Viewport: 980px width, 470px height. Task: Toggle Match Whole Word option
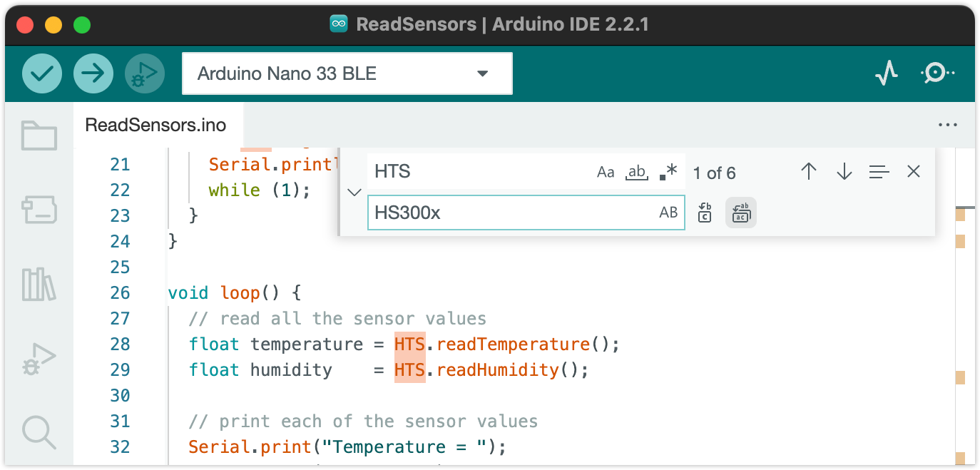coord(636,173)
